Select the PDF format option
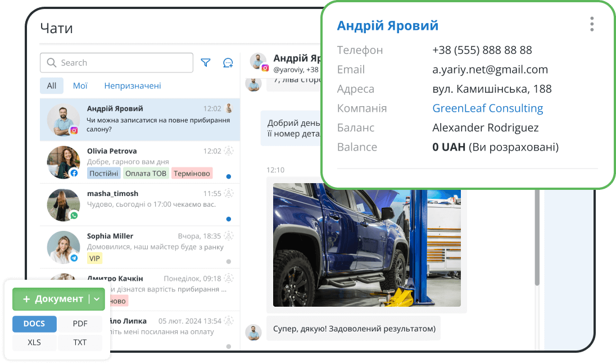Viewport: 616px width, 364px height. [x=80, y=324]
